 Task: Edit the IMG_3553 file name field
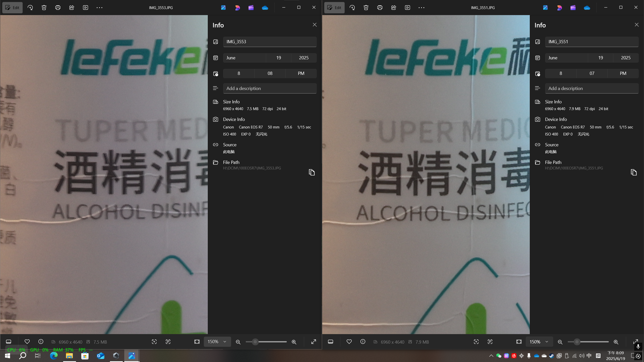click(x=270, y=42)
